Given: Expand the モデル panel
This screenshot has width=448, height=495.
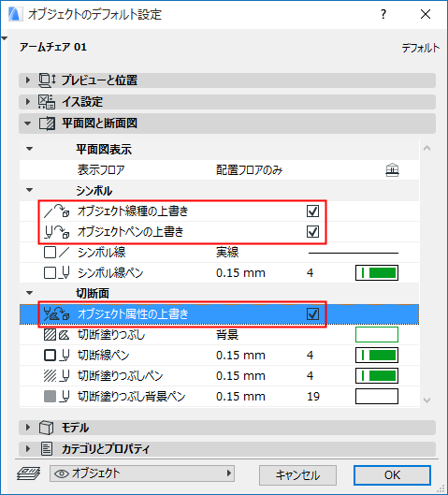Looking at the screenshot, I should coord(28,428).
